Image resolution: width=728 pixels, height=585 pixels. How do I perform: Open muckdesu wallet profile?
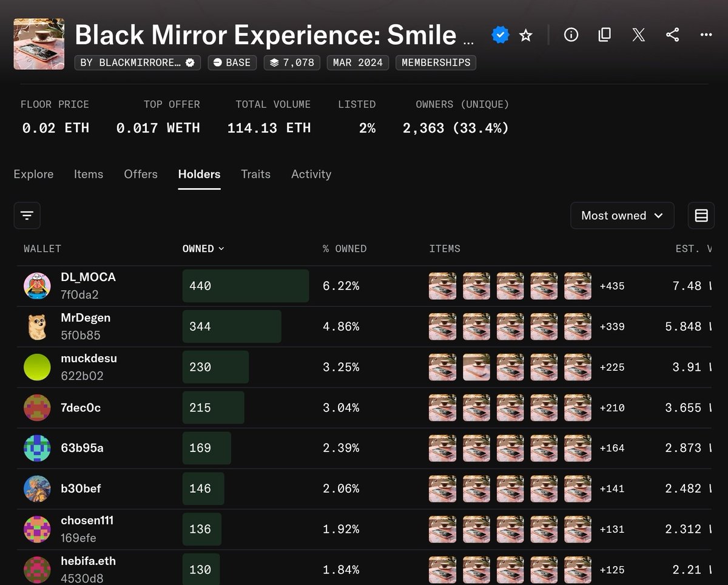point(89,359)
